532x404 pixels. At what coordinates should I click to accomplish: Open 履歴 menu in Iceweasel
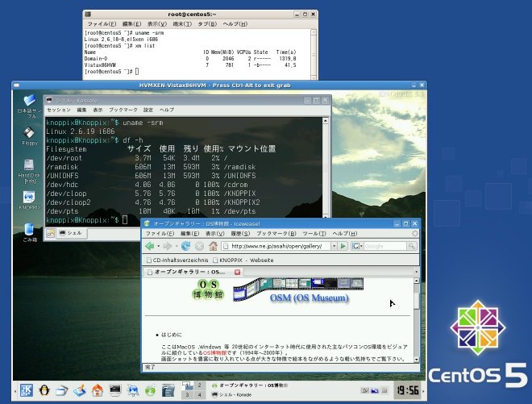(x=240, y=234)
